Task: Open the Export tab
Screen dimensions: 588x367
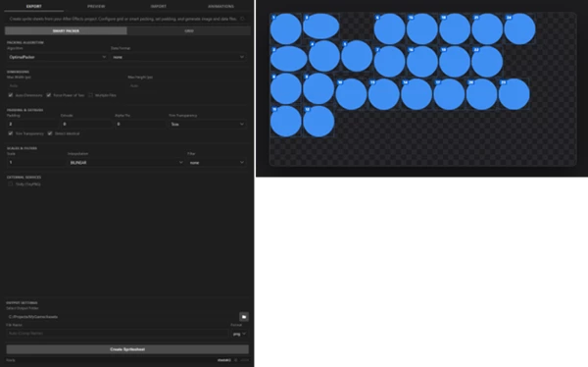Action: 33,7
